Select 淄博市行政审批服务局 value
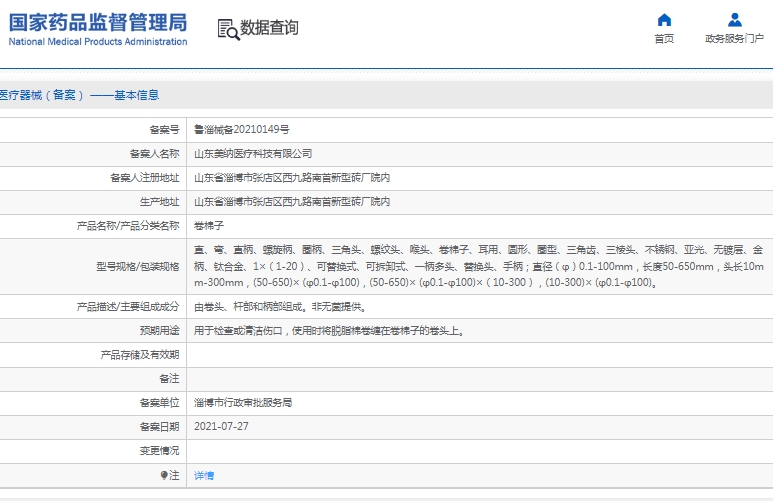Viewport: 773px width, 501px height. point(243,403)
